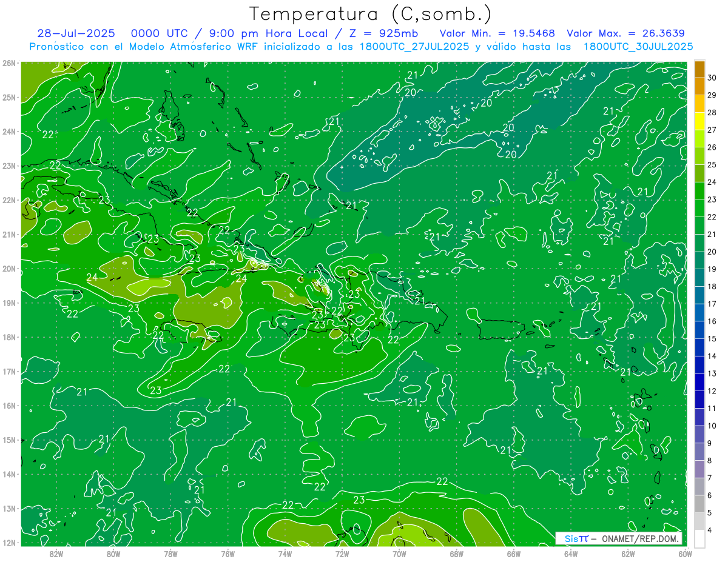Click the longitude axis label '66W'
728x562 pixels.
[513, 554]
